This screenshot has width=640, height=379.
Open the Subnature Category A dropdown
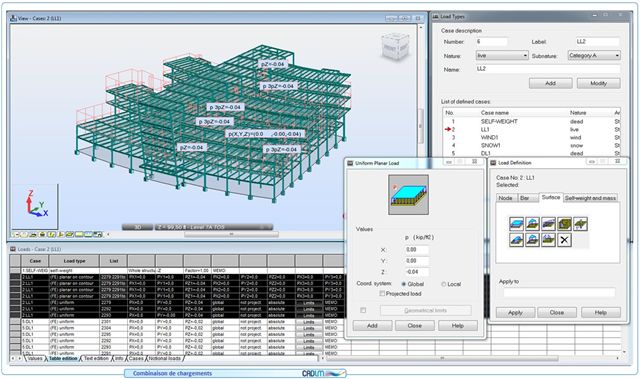(594, 55)
